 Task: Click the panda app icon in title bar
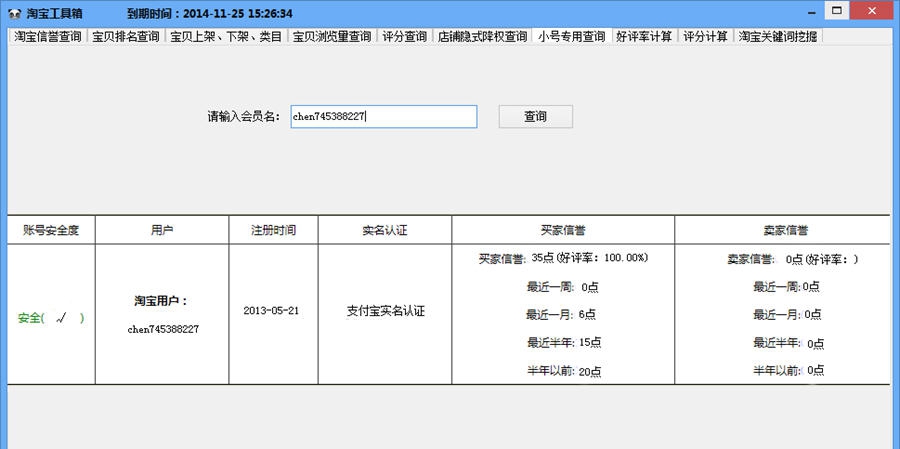pos(15,13)
